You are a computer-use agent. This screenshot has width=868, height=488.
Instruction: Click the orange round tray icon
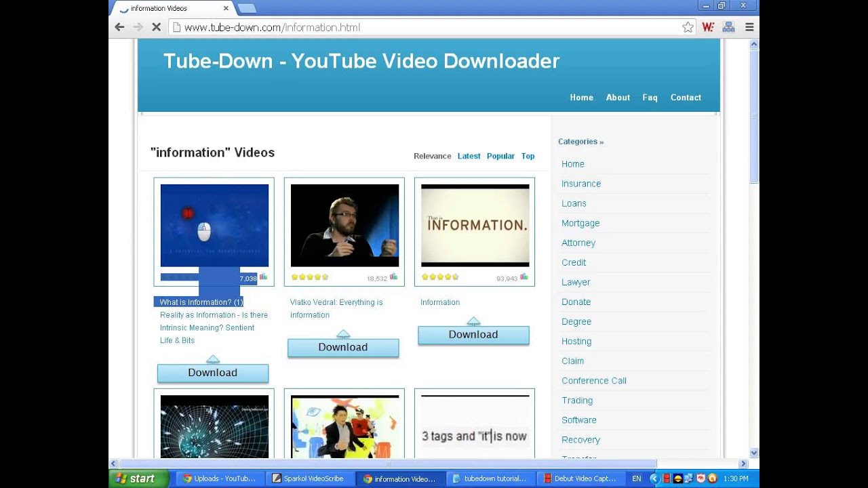712,479
